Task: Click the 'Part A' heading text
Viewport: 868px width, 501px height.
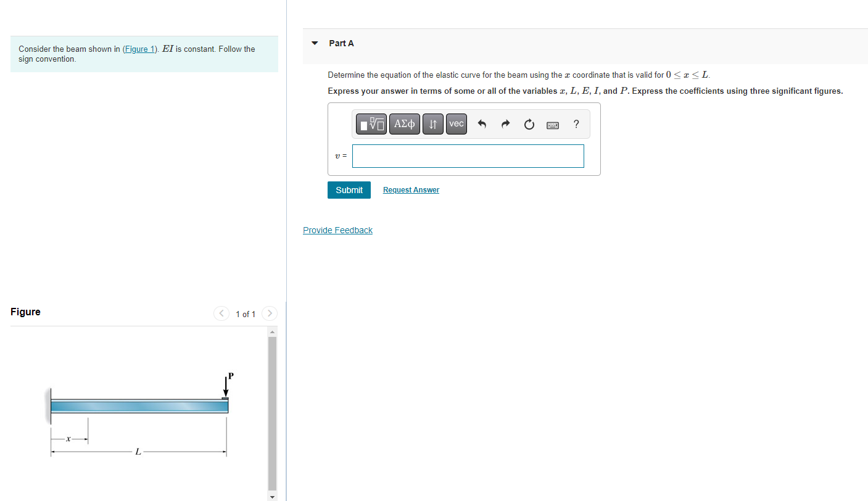Action: point(341,43)
